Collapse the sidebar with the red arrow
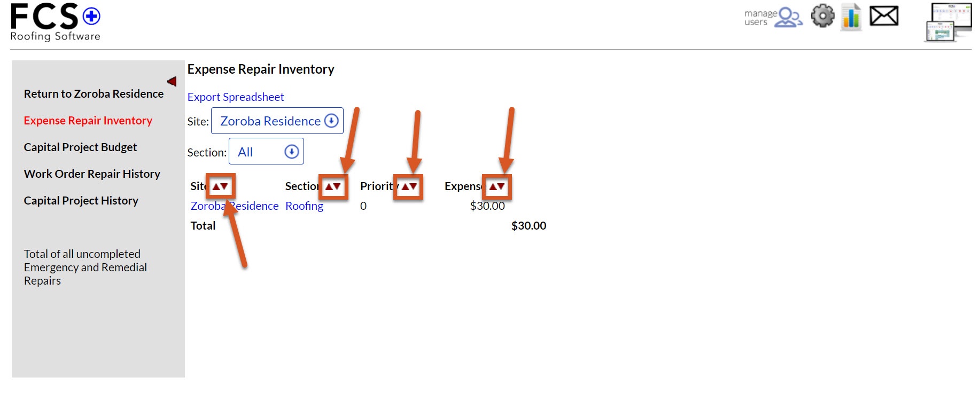 172,81
